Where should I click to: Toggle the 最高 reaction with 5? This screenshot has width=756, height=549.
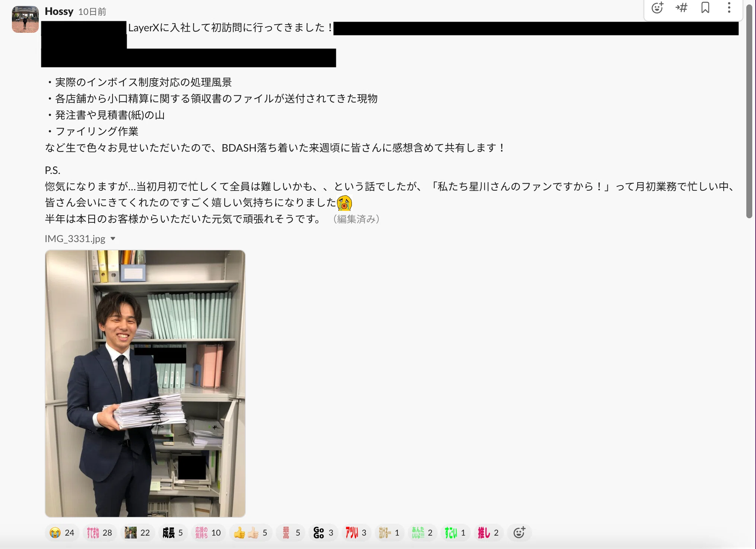290,533
